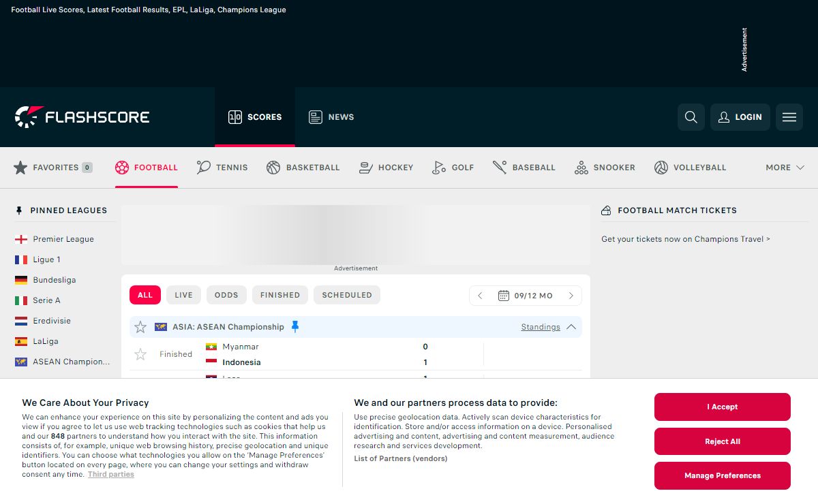Expand the MORE sports dropdown
818x504 pixels.
click(785, 168)
